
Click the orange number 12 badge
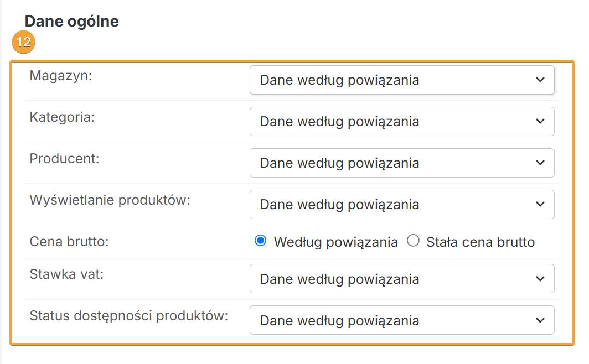coord(23,43)
